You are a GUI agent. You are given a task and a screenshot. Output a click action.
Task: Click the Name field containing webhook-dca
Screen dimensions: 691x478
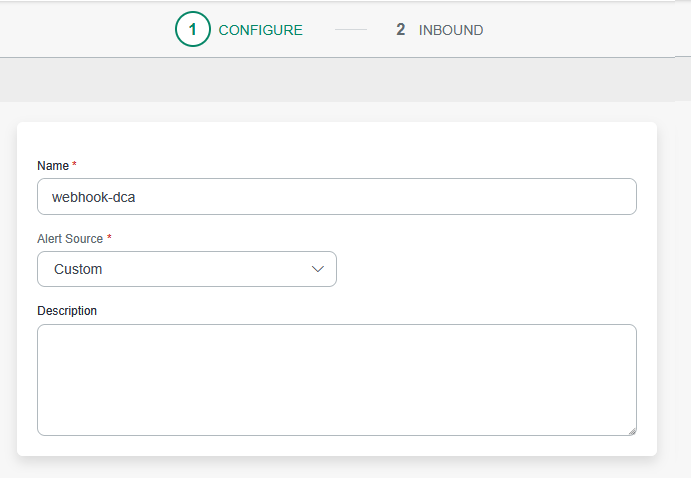[x=337, y=196]
